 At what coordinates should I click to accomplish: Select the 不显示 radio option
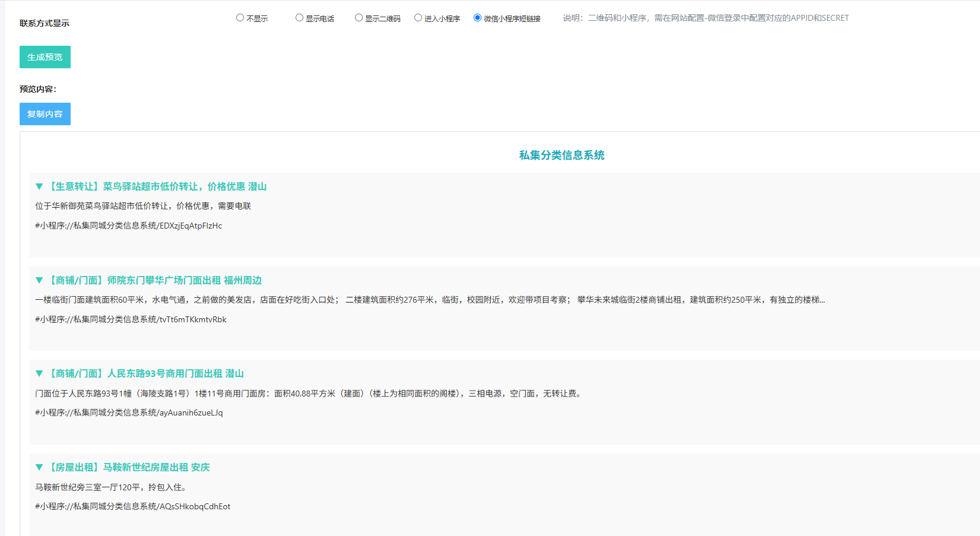click(x=240, y=18)
